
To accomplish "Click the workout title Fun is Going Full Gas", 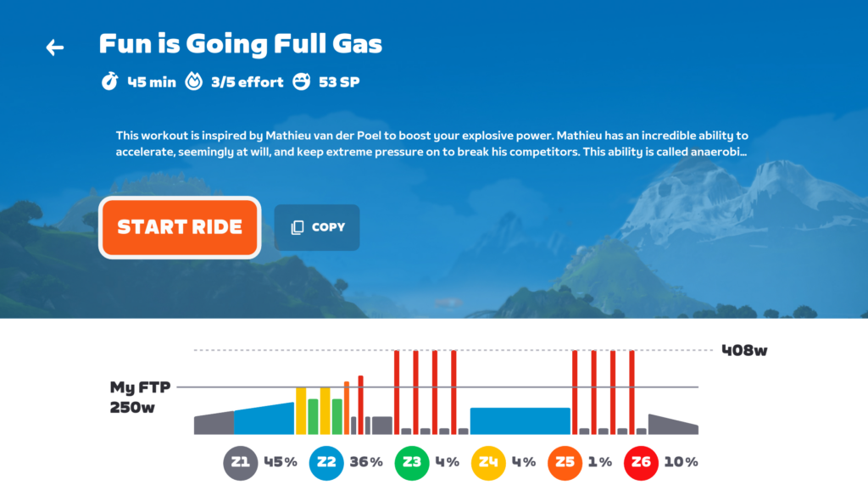I will click(x=240, y=44).
